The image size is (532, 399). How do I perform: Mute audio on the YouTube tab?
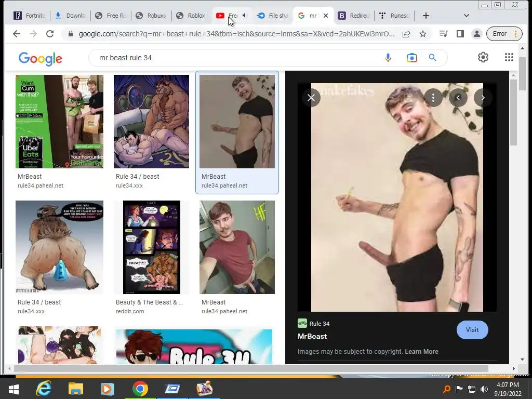[x=245, y=15]
